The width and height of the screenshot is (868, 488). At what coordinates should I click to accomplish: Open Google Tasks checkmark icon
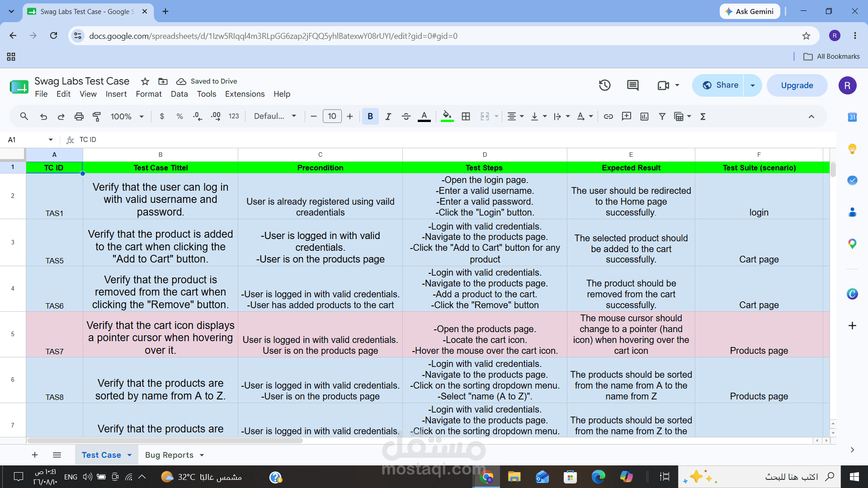pyautogui.click(x=852, y=180)
